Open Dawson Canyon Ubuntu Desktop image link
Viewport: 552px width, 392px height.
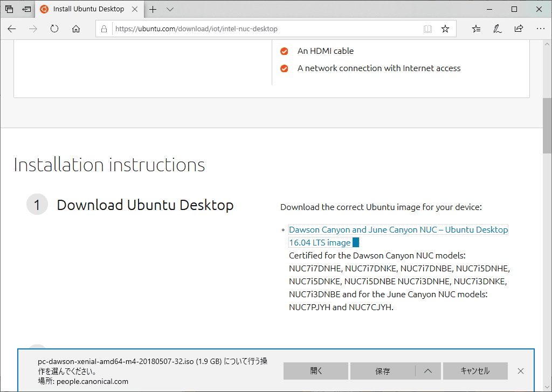coord(398,230)
